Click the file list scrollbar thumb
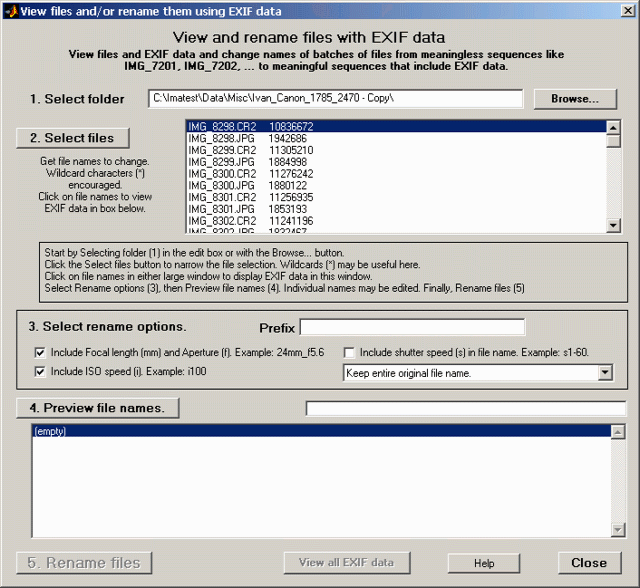The width and height of the screenshot is (640, 588). tap(613, 141)
